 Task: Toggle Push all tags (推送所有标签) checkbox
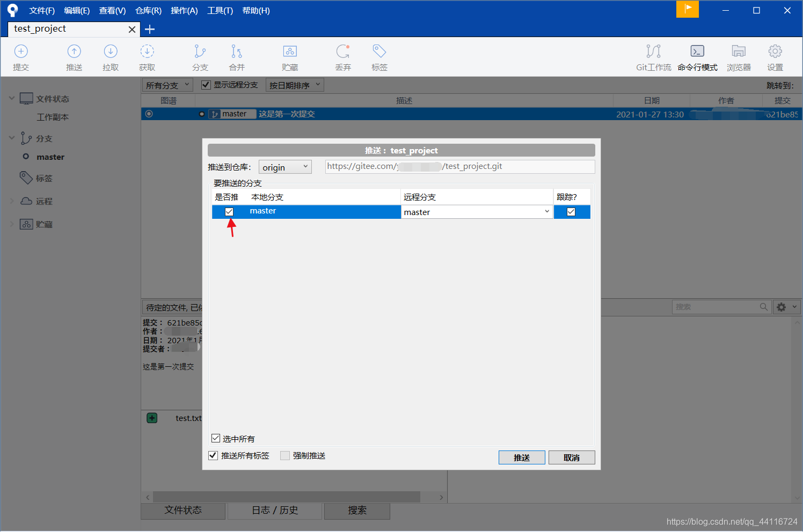[213, 455]
